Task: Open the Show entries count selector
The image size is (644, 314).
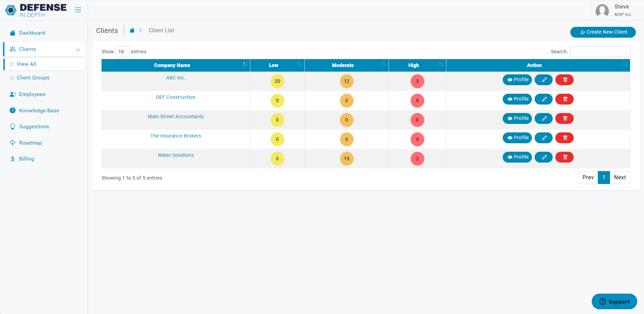Action: tap(122, 52)
